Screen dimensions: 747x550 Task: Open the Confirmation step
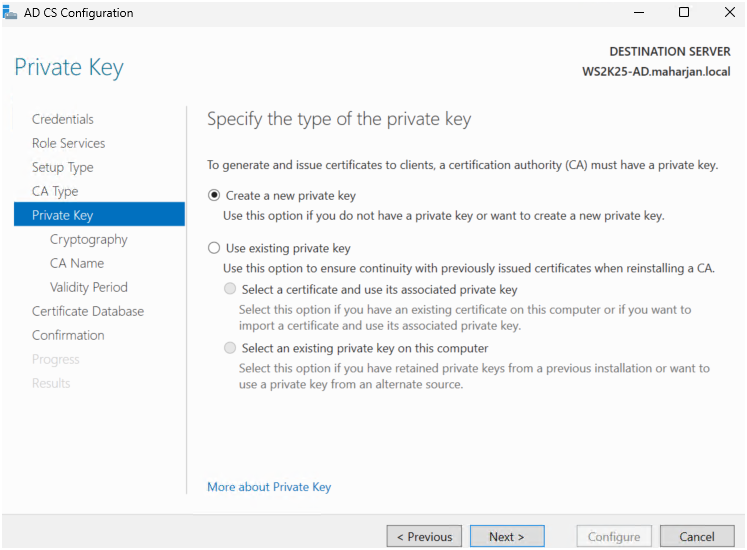(68, 335)
